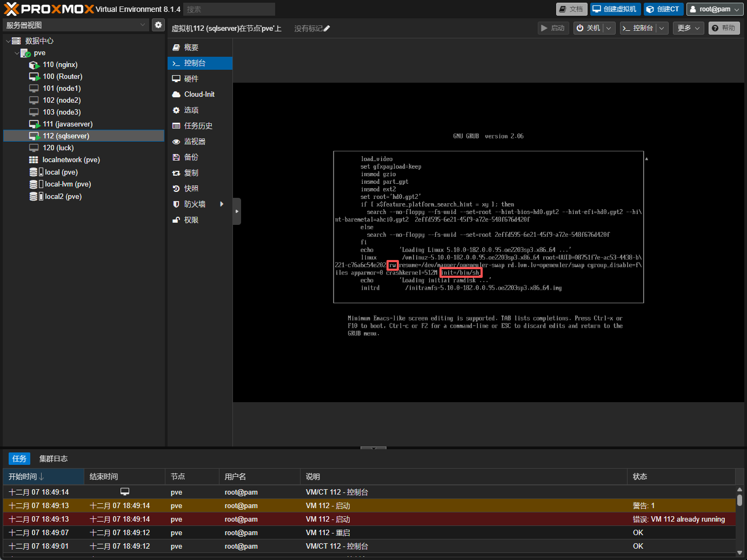This screenshot has width=747, height=560.
Task: Click the localnetwork (pve) grid icon
Action: coord(34,160)
